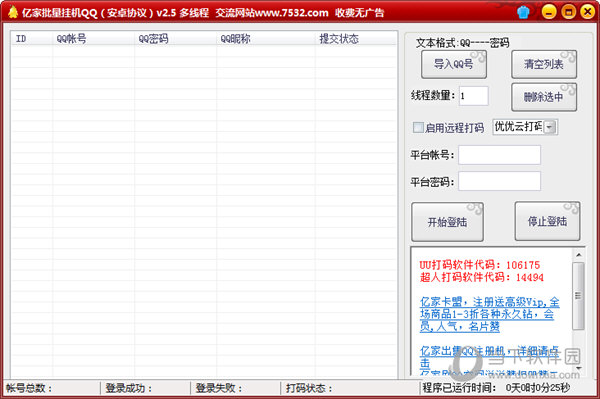Focus the 平台帐号 input field

click(x=499, y=155)
